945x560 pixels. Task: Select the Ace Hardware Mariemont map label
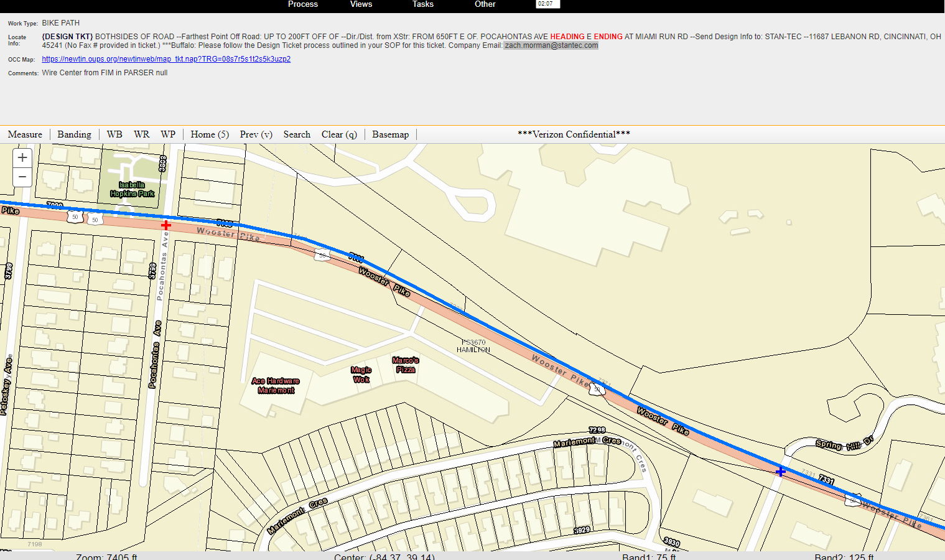(276, 386)
